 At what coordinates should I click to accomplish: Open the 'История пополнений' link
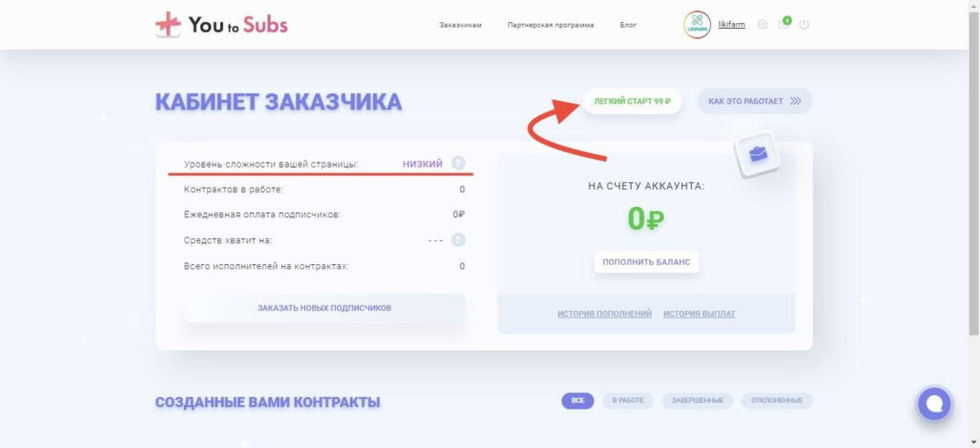605,314
